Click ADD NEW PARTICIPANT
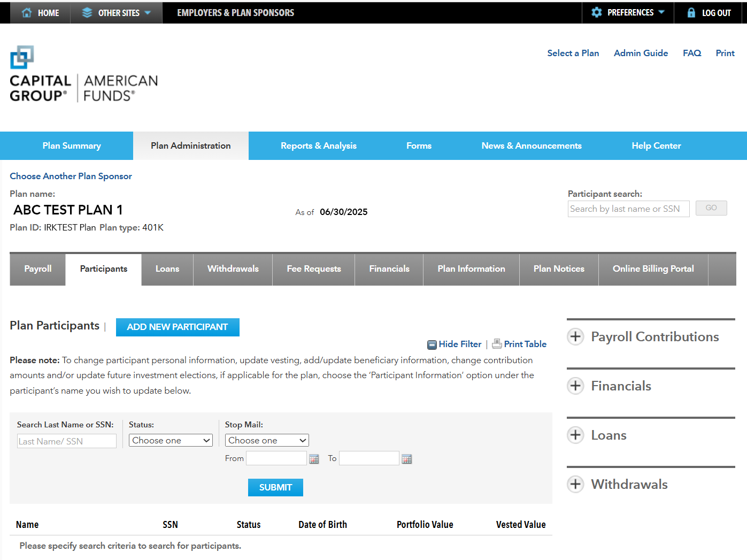747x560 pixels. point(178,327)
